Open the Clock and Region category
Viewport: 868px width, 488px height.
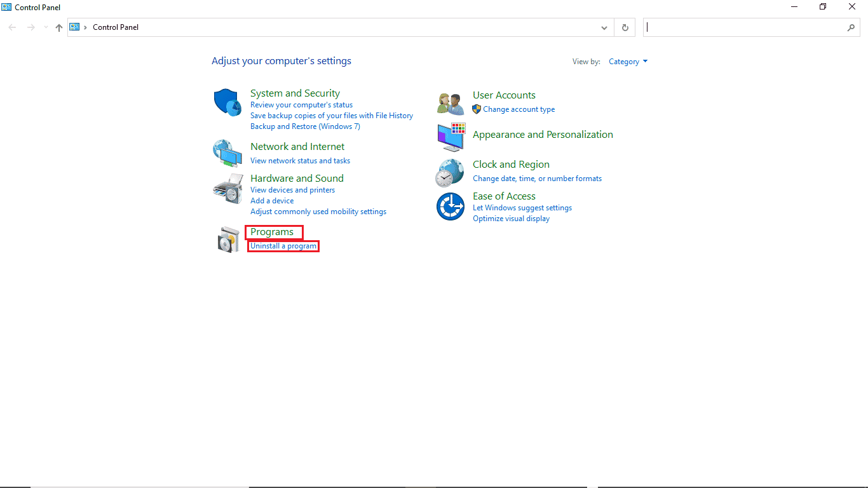(x=511, y=165)
